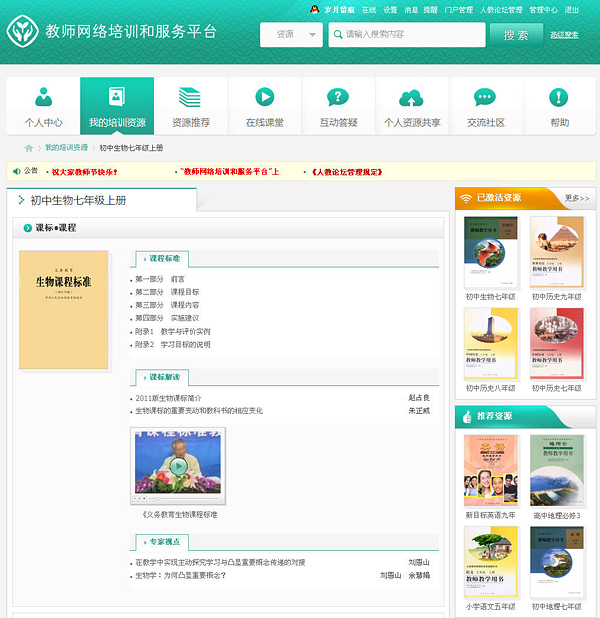This screenshot has height=618, width=600.
Task: Click 管理中心 in top menu
Action: click(543, 10)
